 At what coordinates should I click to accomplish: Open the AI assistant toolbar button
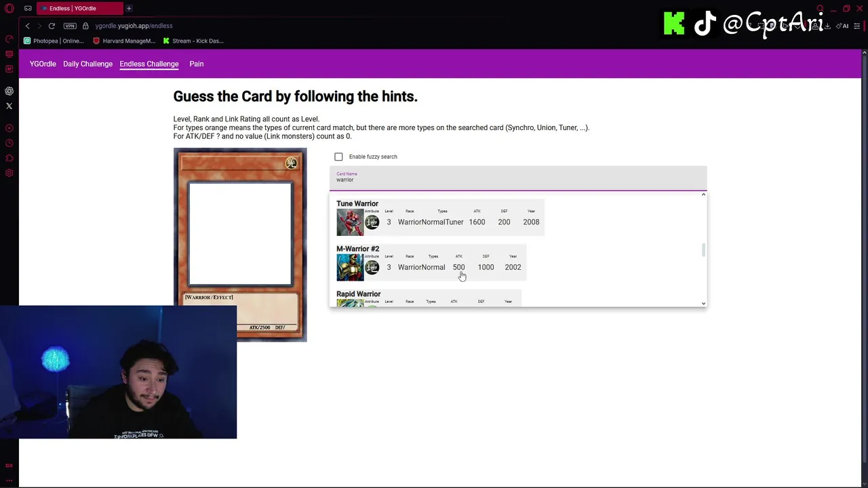point(843,26)
